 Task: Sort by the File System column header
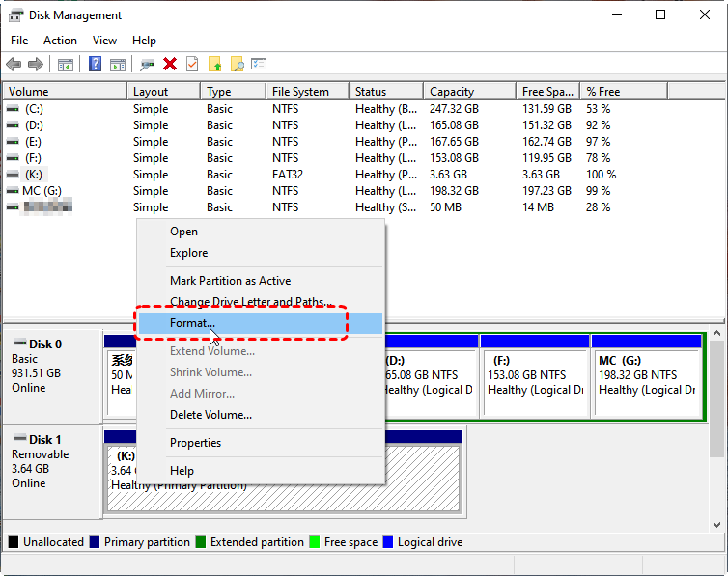(308, 92)
